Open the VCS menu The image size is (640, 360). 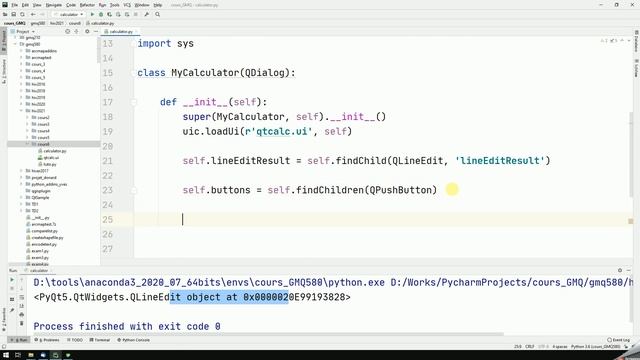pos(127,5)
